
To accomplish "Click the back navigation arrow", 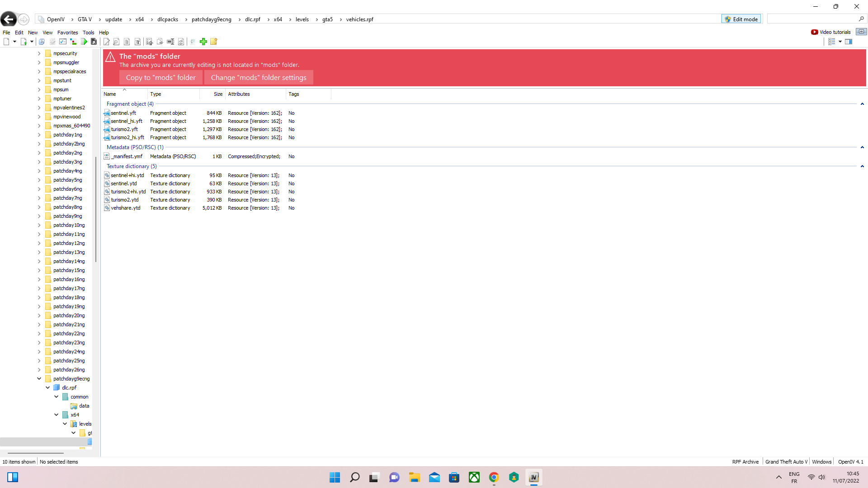I will pos(9,19).
